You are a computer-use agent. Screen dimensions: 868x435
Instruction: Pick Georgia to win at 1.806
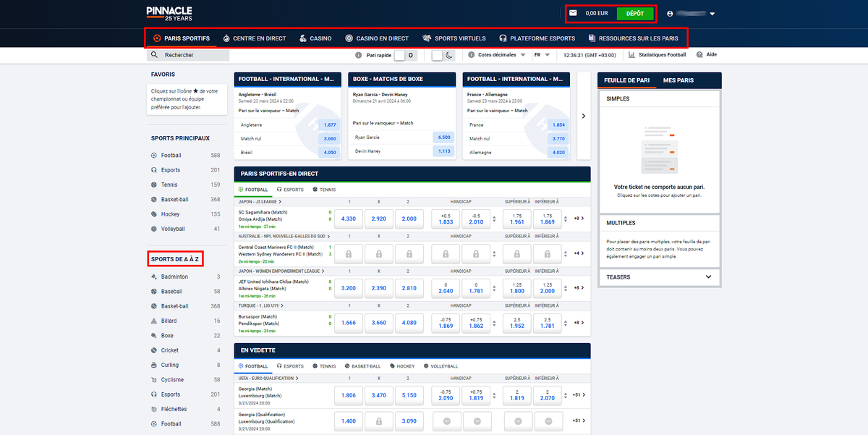click(x=349, y=394)
